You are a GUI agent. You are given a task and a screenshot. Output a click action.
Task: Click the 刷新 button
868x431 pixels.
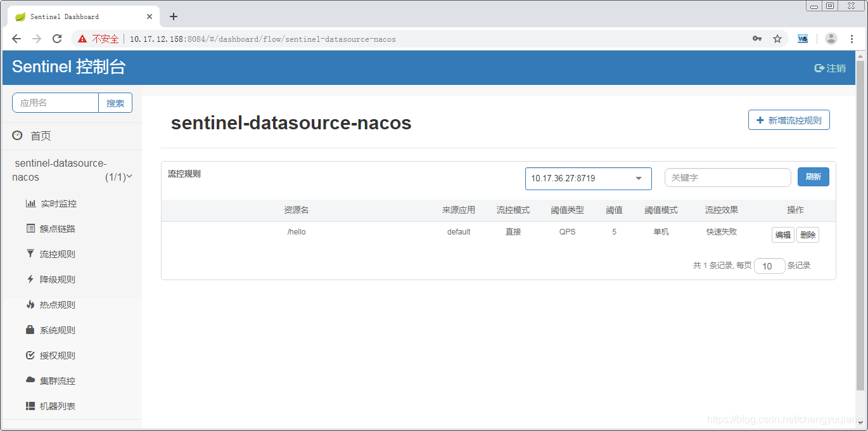[x=814, y=177]
